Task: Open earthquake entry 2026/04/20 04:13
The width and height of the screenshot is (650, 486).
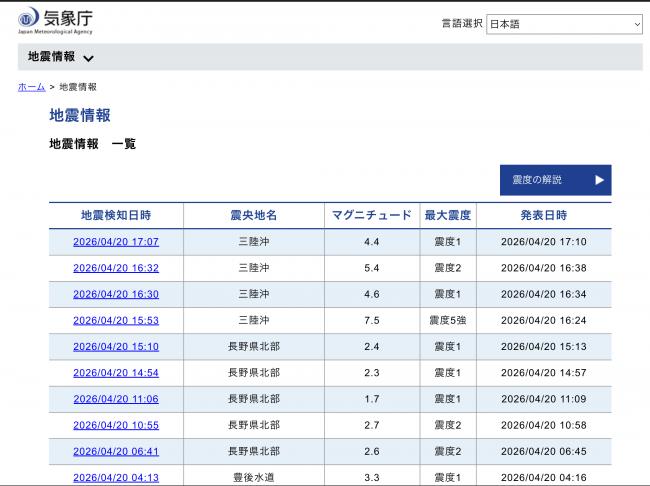Action: [116, 477]
